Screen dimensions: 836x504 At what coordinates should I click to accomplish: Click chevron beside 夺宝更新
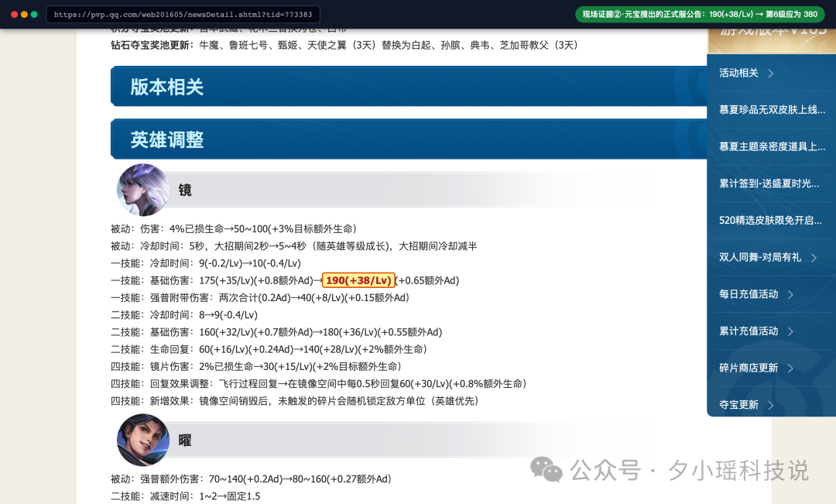pyautogui.click(x=770, y=406)
